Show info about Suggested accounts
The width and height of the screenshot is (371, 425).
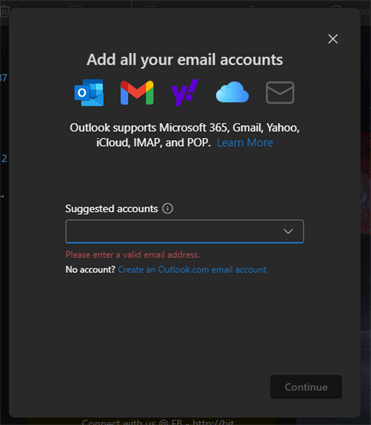(167, 209)
